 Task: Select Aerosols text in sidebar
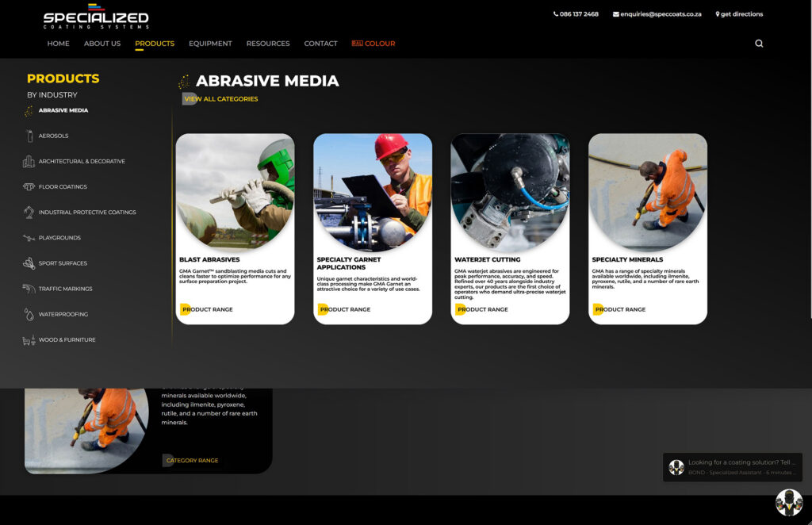click(53, 136)
